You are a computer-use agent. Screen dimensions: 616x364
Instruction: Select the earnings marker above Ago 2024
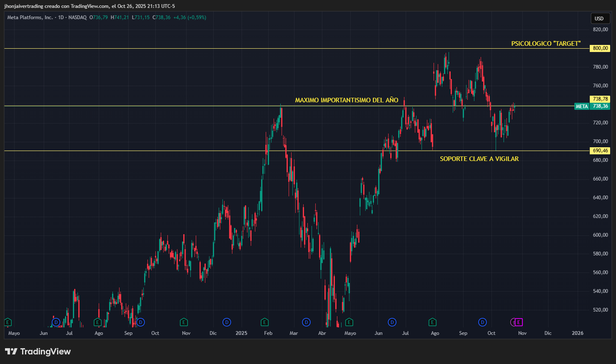point(97,322)
